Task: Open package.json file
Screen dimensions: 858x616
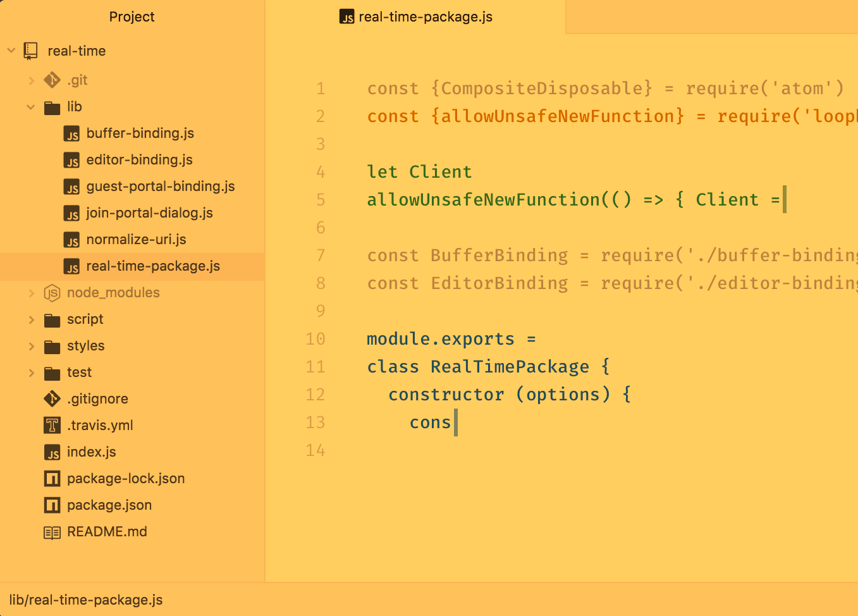Action: 109,505
